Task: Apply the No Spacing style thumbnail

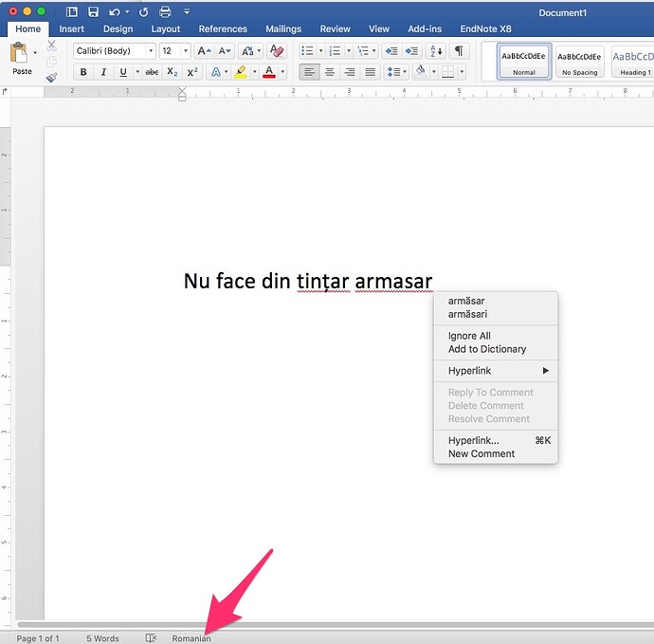Action: coord(579,62)
